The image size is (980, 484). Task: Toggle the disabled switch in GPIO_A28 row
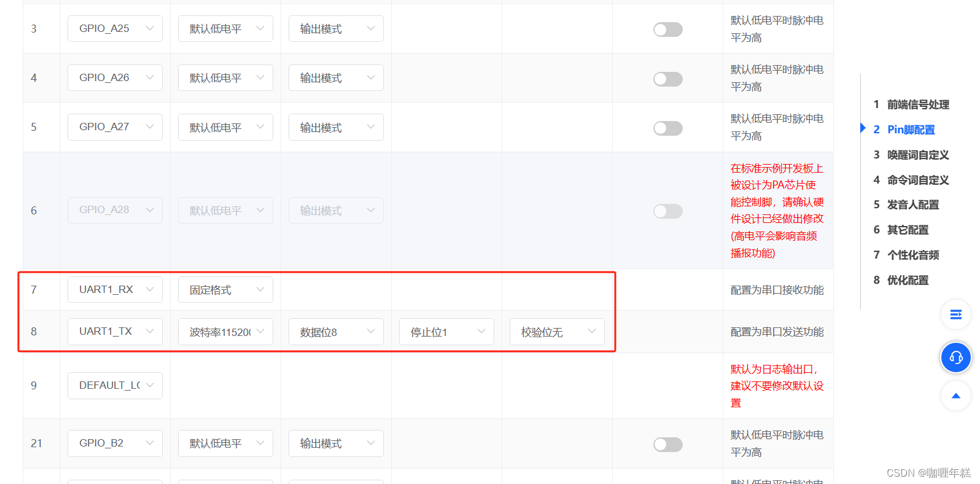[668, 211]
